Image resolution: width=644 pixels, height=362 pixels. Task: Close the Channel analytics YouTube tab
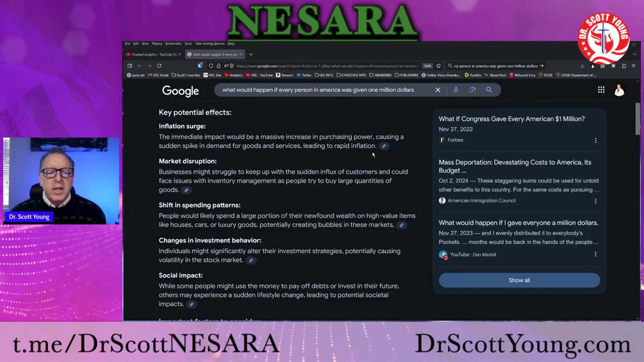pyautogui.click(x=180, y=54)
